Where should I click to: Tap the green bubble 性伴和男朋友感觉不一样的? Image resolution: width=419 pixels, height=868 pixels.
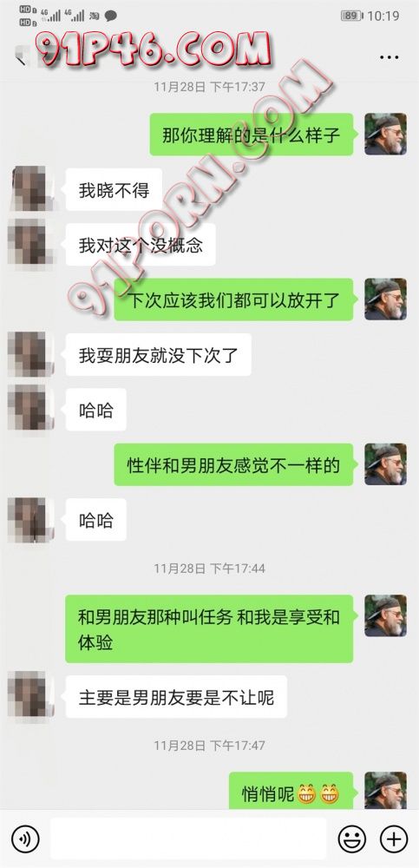click(x=233, y=464)
